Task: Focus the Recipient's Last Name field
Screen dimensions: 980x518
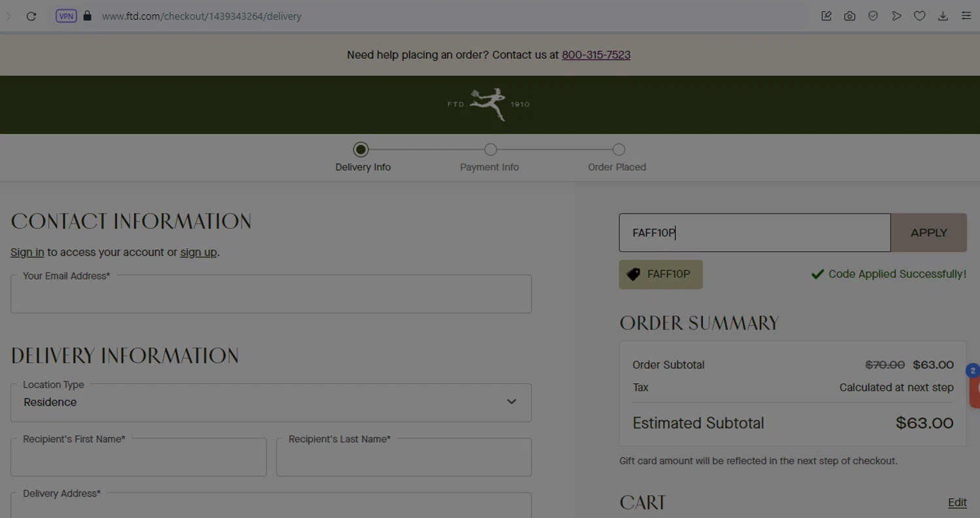Action: pyautogui.click(x=404, y=457)
